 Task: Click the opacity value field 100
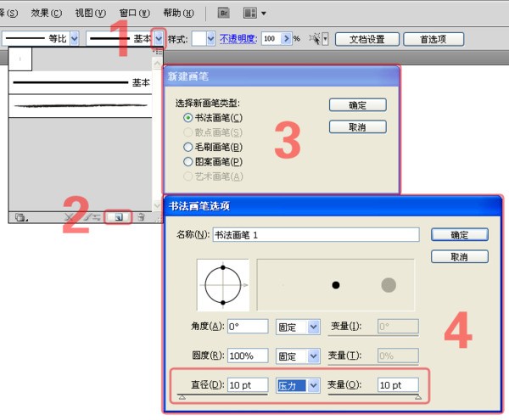(x=271, y=39)
